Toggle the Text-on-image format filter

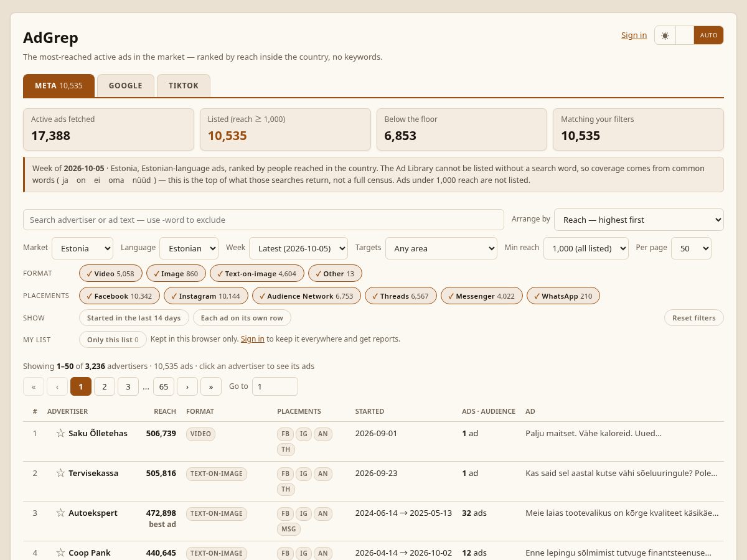257,273
